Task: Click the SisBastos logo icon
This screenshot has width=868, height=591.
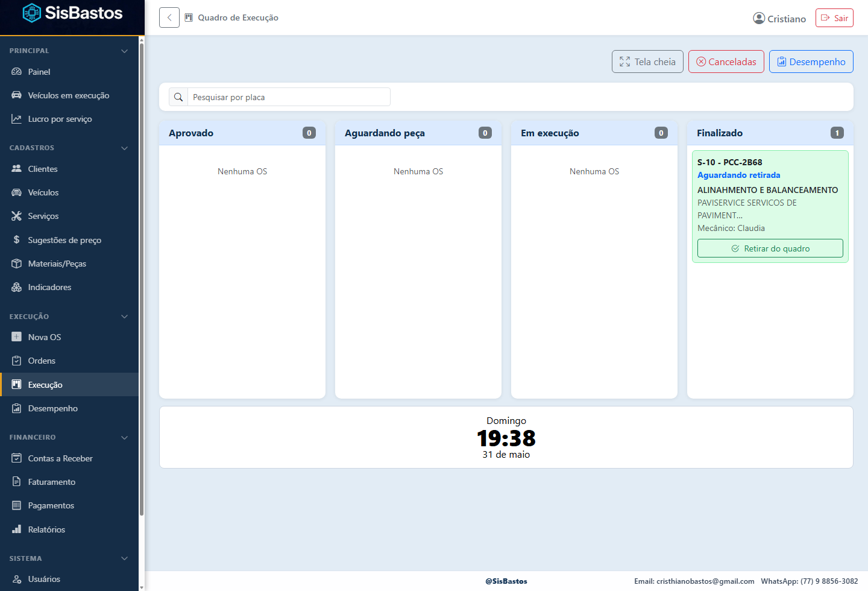Action: [31, 13]
